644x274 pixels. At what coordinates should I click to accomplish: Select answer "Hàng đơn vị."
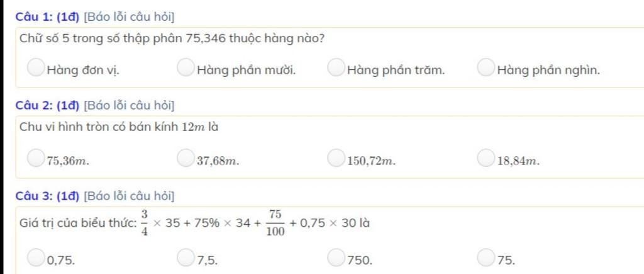[x=35, y=68]
